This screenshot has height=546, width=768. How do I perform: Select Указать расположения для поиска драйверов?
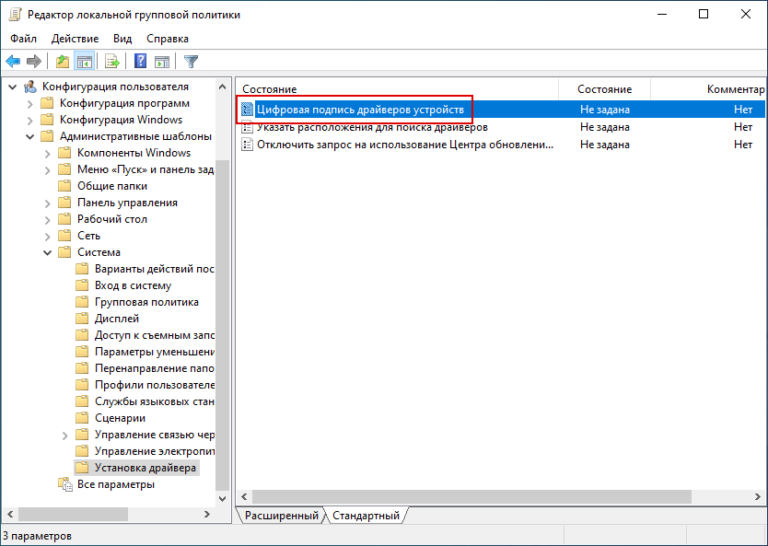point(371,127)
